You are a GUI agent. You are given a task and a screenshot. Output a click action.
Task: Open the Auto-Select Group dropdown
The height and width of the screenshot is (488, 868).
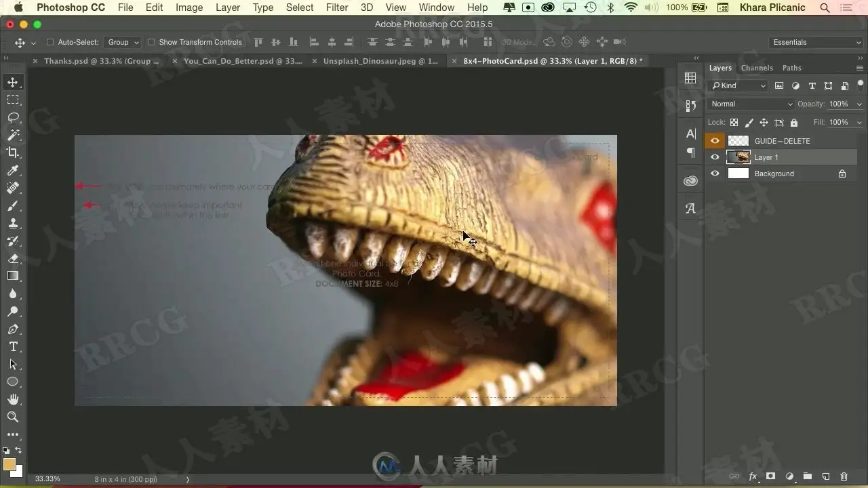(123, 42)
